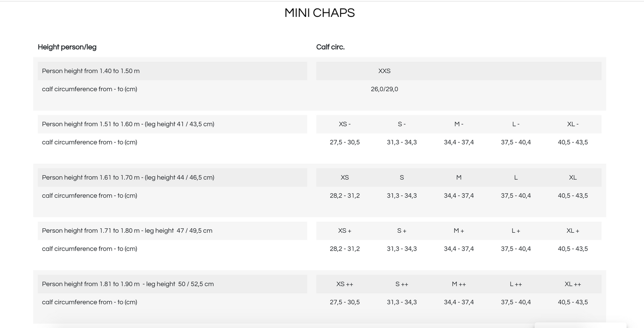Click the 'Calf circ.' column header
Screen dimensions: 644x328
(330, 47)
